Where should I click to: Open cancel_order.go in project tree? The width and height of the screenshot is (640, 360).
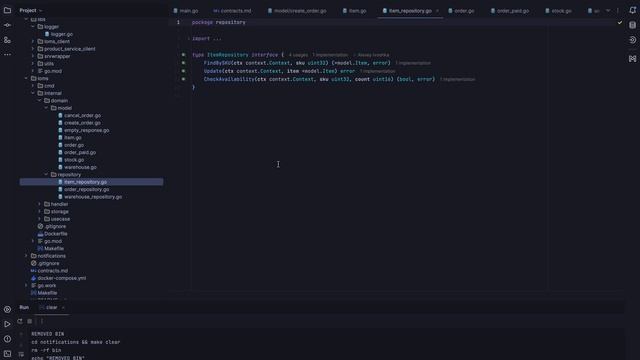(82, 116)
